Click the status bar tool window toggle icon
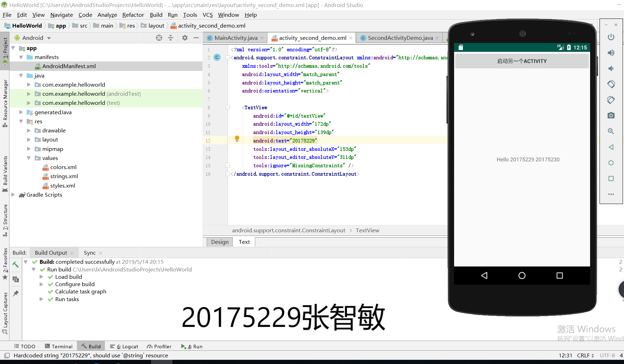This screenshot has height=364, width=624. point(7,356)
